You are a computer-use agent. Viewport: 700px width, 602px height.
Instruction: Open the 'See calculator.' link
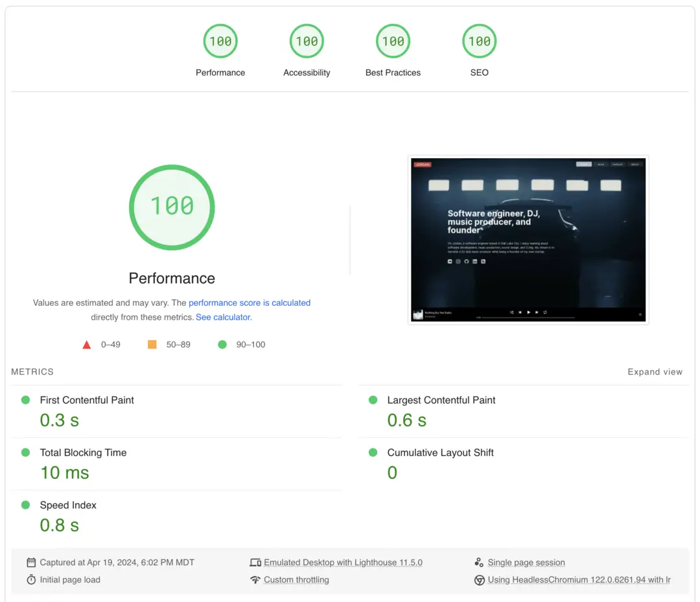(x=224, y=317)
